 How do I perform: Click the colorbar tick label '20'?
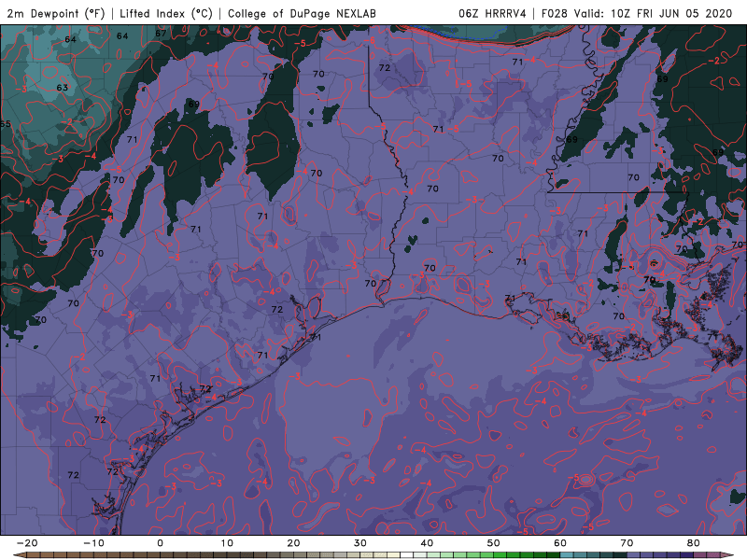tap(293, 543)
